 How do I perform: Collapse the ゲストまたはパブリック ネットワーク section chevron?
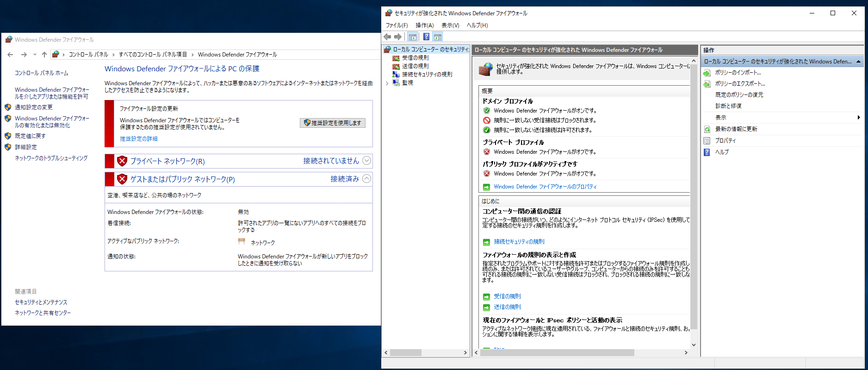coord(367,179)
